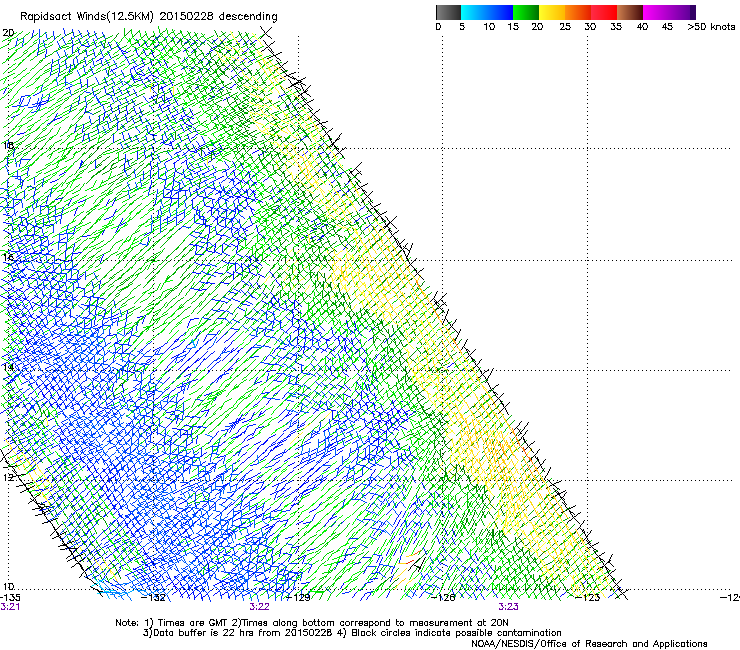Click the gray 0-5 knots legend swatch
740x650 pixels.
[x=448, y=12]
